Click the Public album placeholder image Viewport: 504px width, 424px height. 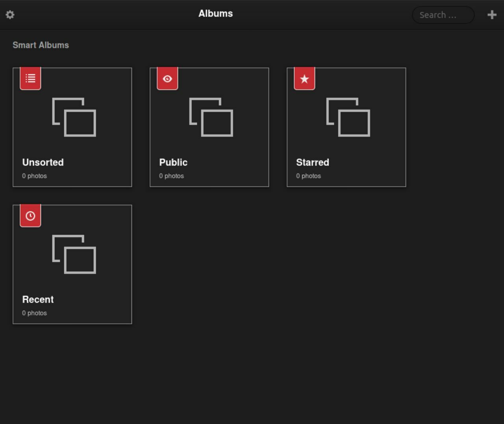[211, 117]
